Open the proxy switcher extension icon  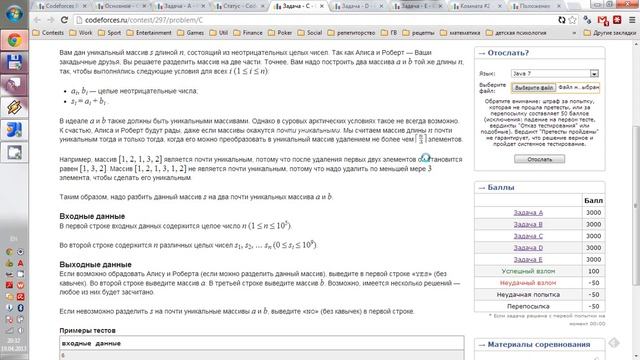tap(587, 20)
